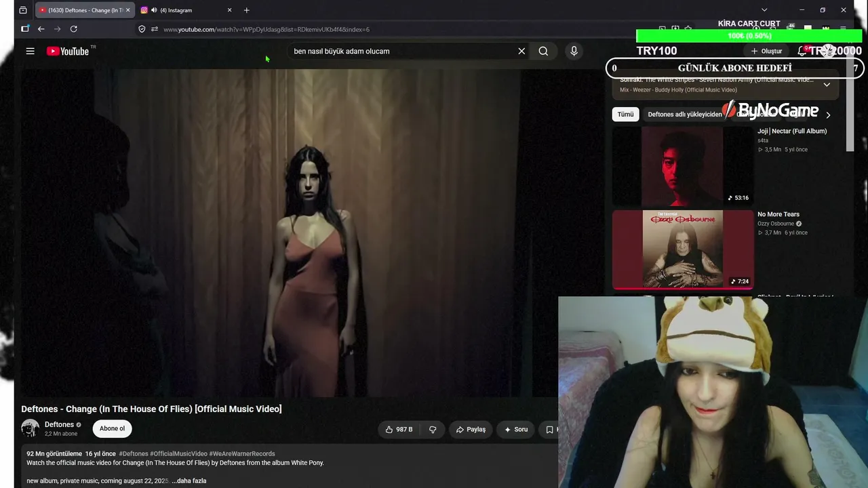Dislike the Deftones video
The height and width of the screenshot is (488, 868).
[433, 430]
